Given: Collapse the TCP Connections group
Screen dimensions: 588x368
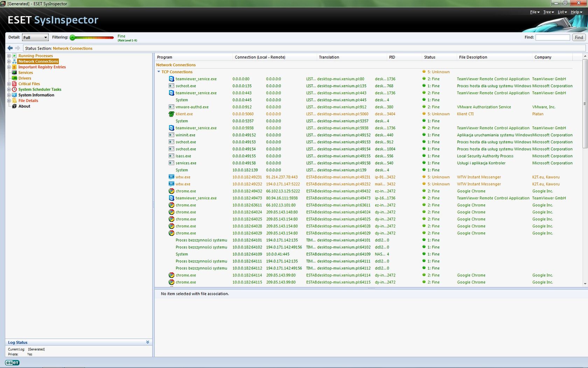Looking at the screenshot, I should (x=159, y=72).
